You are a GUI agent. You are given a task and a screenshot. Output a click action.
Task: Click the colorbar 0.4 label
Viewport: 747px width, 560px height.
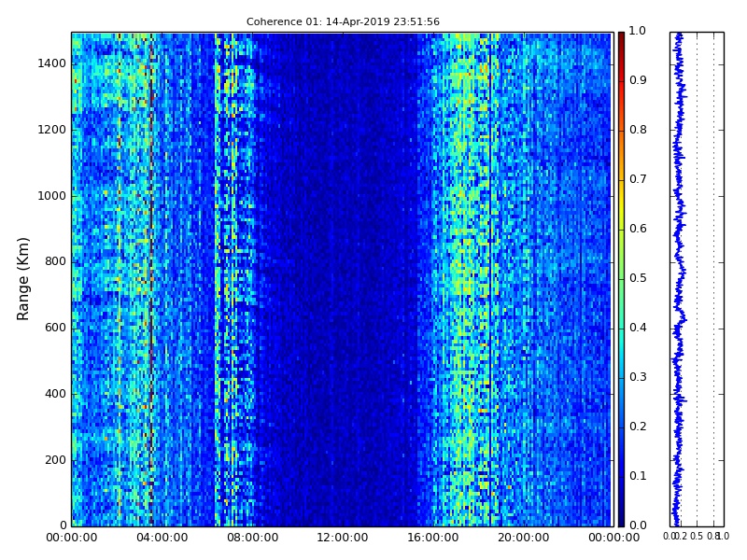[x=638, y=329]
